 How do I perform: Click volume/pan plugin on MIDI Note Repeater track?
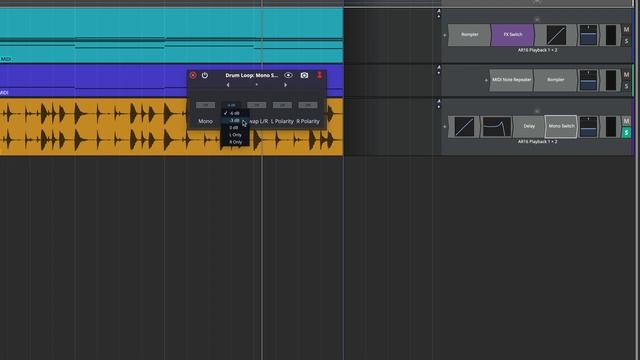[x=588, y=80]
